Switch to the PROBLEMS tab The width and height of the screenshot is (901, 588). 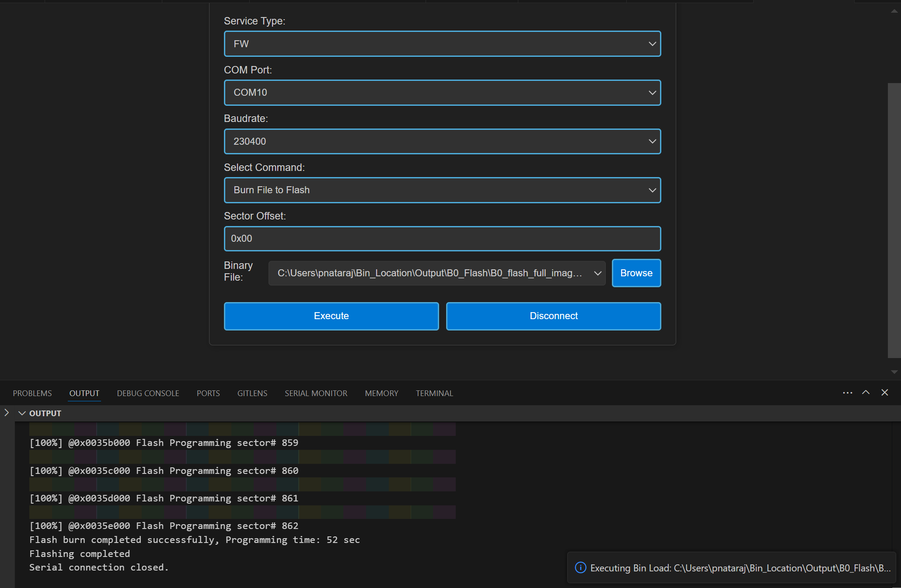point(32,393)
